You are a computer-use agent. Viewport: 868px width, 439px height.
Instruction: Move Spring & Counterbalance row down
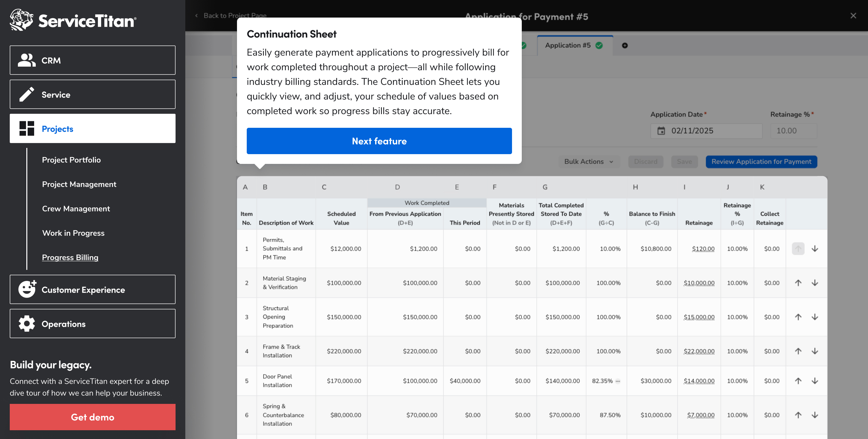pos(814,415)
